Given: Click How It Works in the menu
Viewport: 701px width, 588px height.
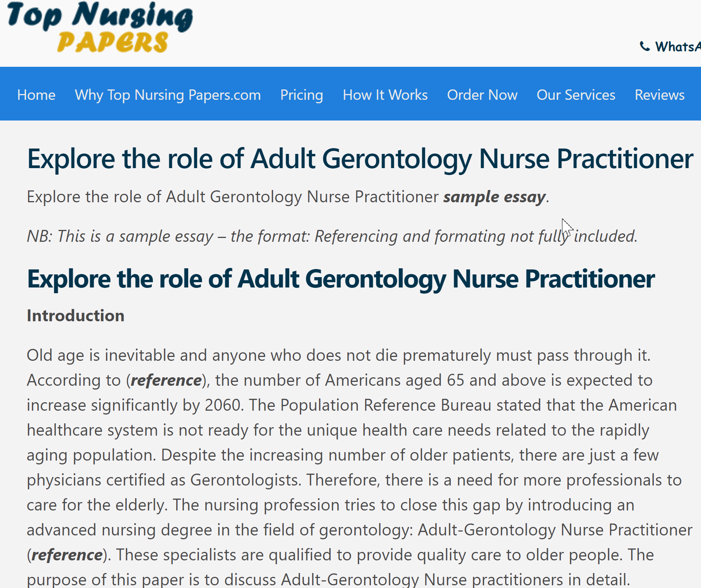Looking at the screenshot, I should coord(385,95).
